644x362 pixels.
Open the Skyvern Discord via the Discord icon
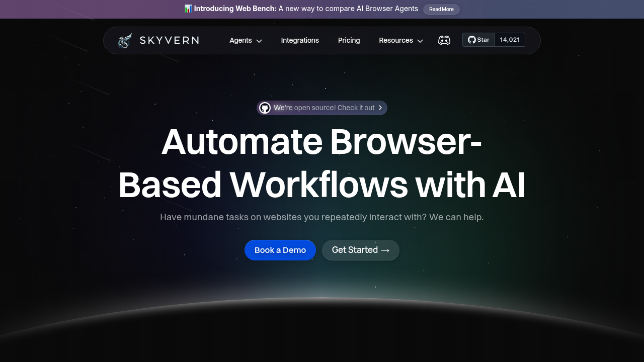coord(444,40)
